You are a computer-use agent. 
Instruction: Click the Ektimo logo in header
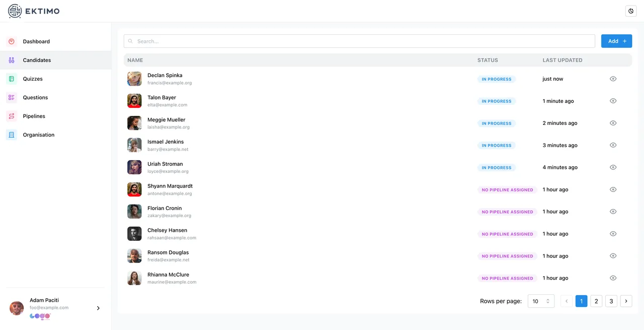[34, 11]
